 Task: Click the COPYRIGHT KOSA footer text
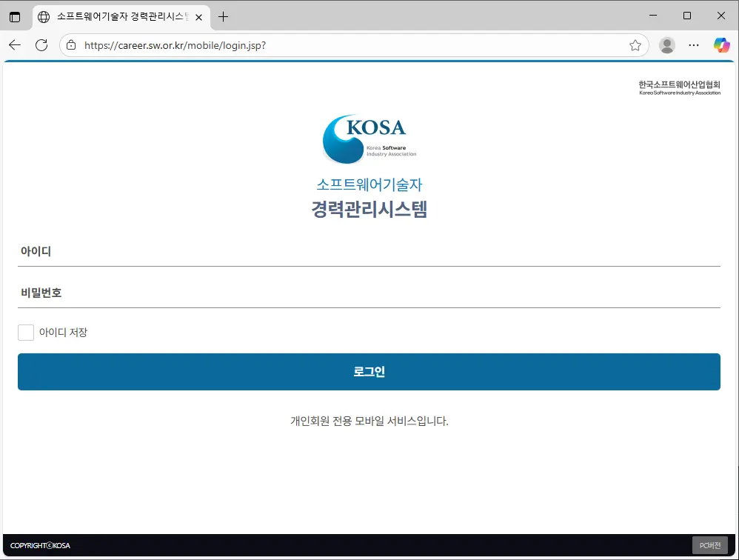coord(39,544)
